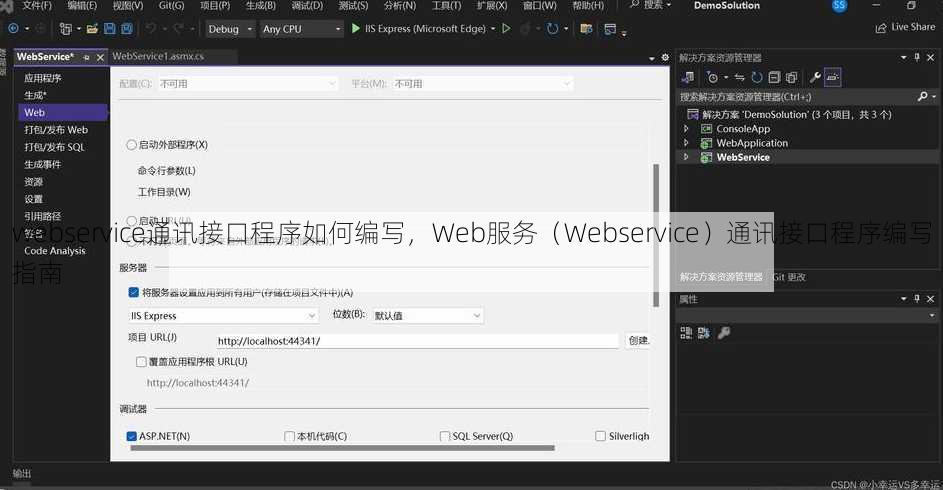The width and height of the screenshot is (943, 490).
Task: Open the IIS Express server dropdown
Action: coord(223,316)
